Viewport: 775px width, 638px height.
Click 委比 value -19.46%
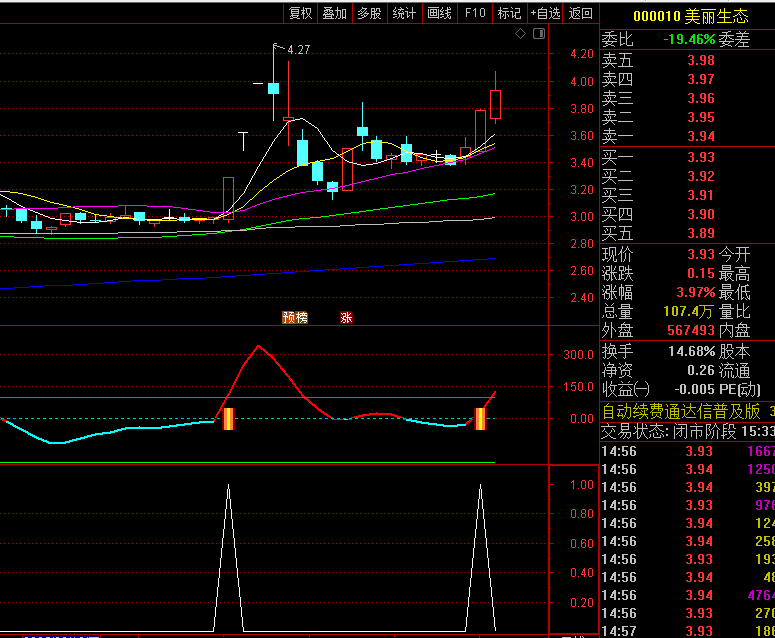pyautogui.click(x=689, y=40)
